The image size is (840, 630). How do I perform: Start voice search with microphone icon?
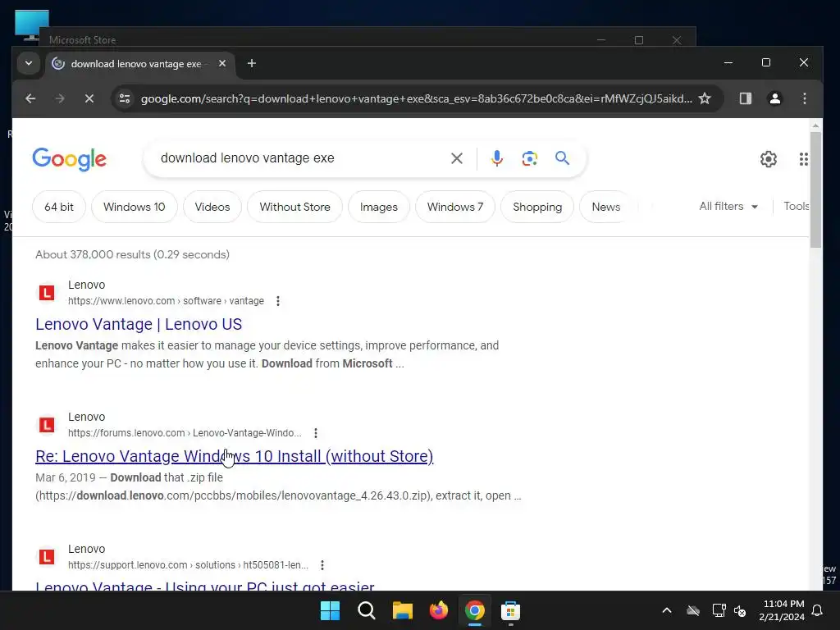496,158
